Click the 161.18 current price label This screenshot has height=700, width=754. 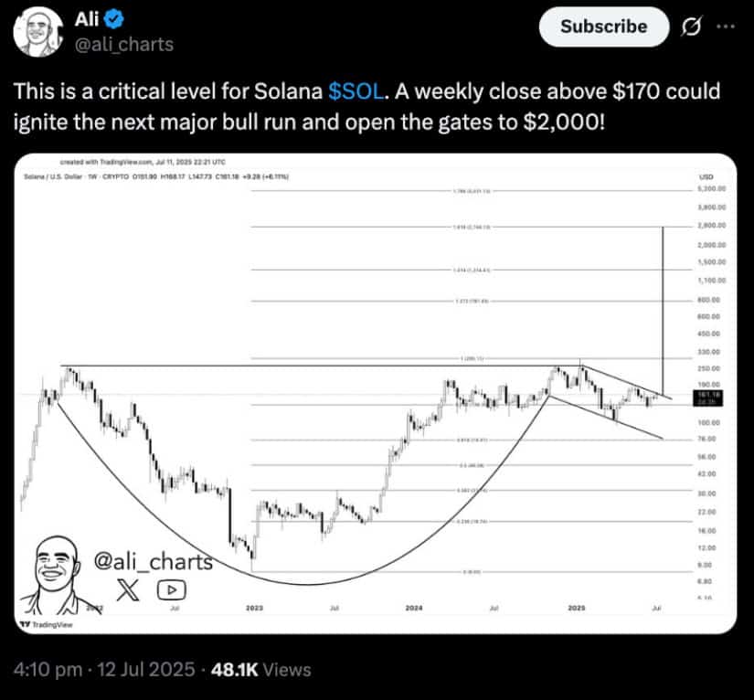point(705,394)
